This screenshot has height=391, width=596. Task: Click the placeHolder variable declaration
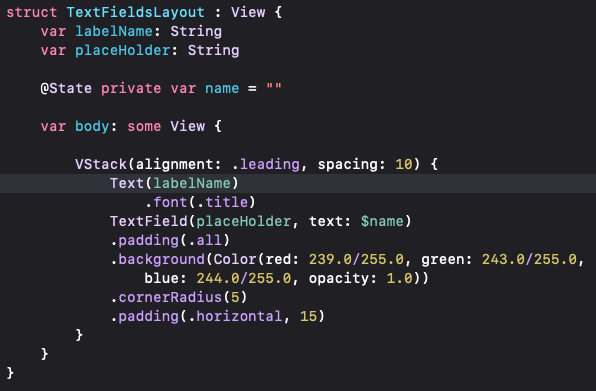tap(123, 51)
